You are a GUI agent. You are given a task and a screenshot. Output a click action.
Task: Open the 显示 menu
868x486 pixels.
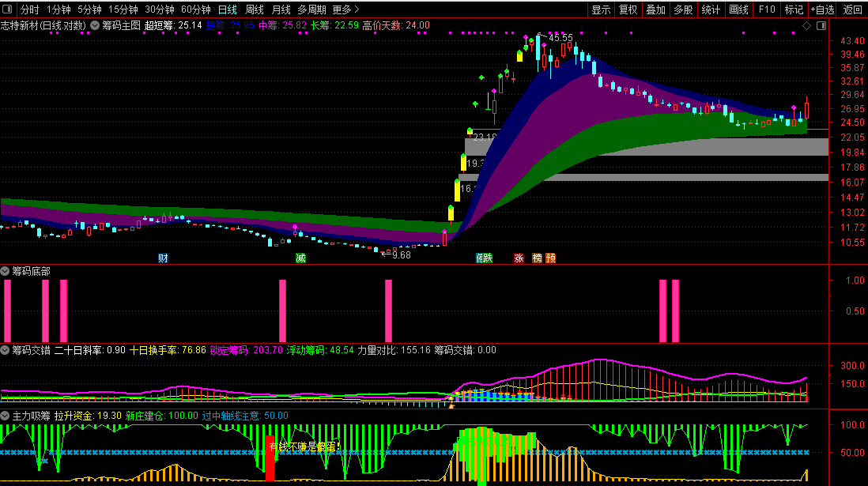coord(601,9)
